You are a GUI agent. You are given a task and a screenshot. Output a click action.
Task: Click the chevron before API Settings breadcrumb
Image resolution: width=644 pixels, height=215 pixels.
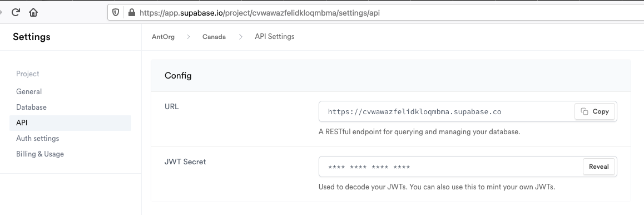point(241,37)
